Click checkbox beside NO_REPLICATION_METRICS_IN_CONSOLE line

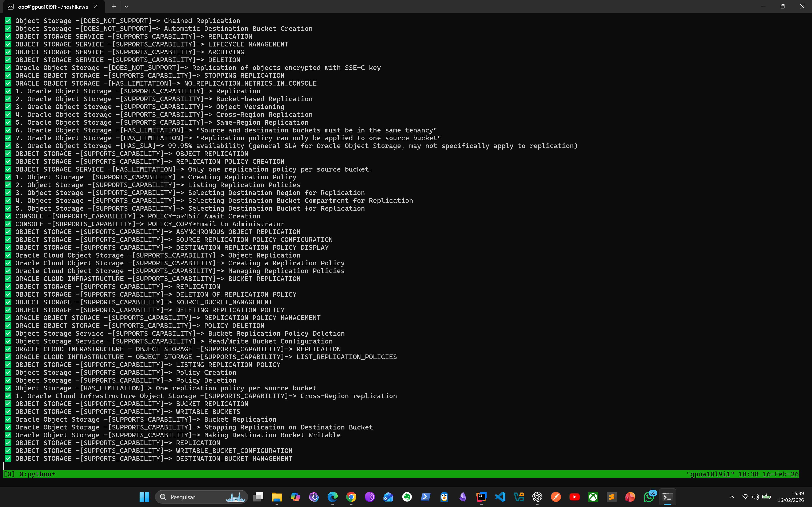8,83
